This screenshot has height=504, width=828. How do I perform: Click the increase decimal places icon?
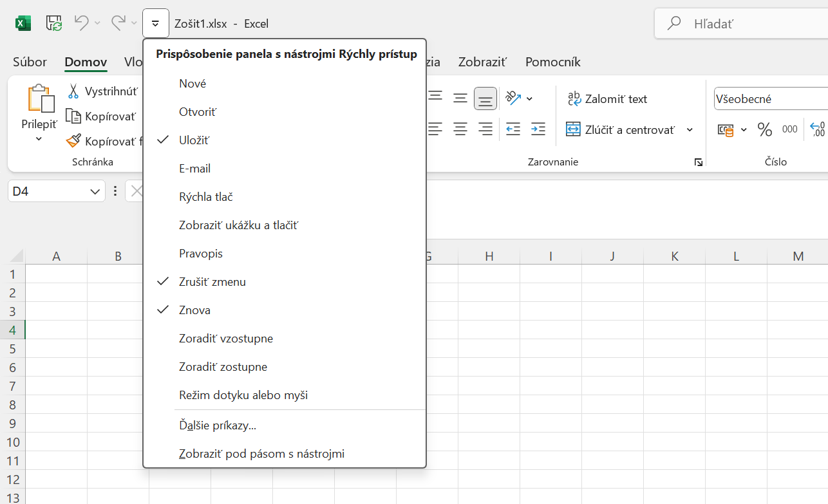(x=818, y=129)
